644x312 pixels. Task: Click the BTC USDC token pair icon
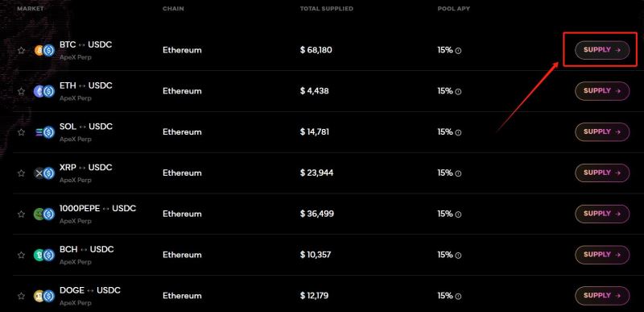[44, 51]
